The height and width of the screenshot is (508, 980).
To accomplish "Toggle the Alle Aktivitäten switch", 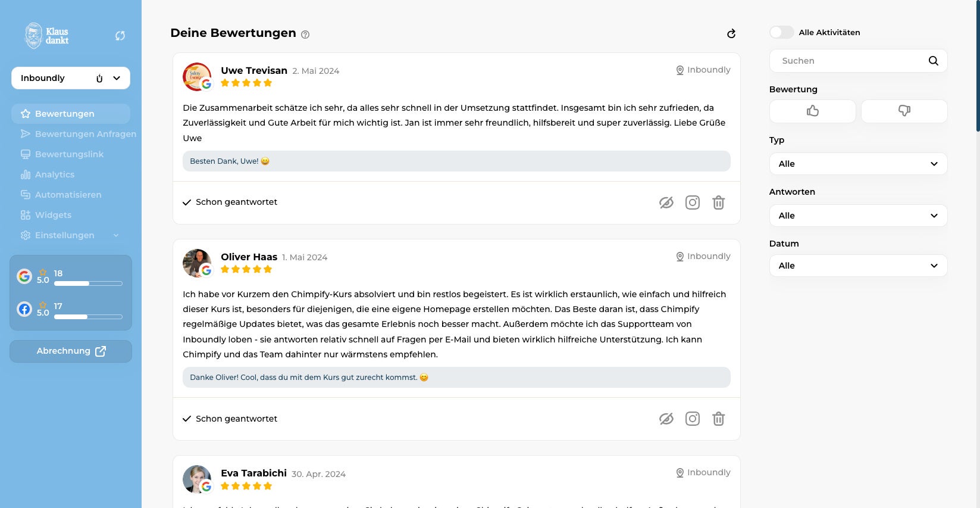I will 781,32.
